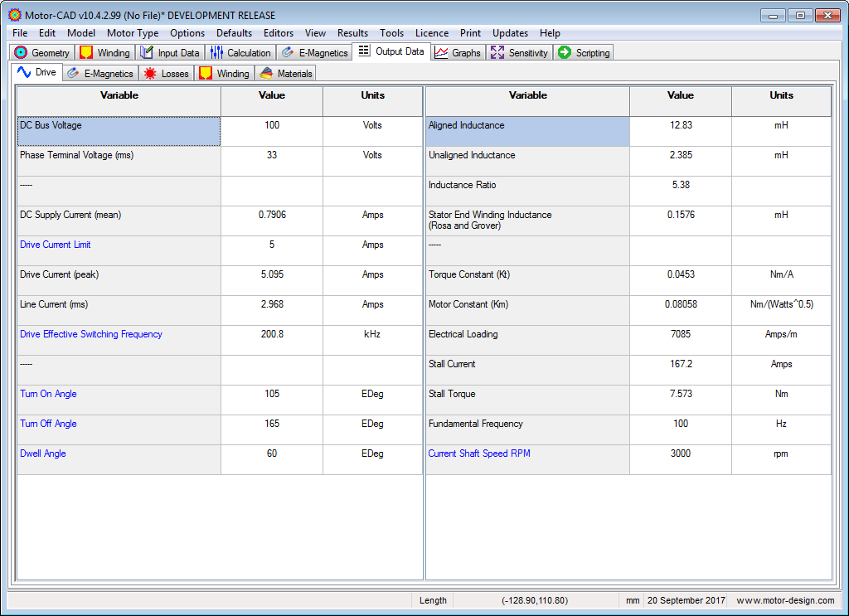Click the Turn Off Angle link
849x616 pixels.
(48, 424)
